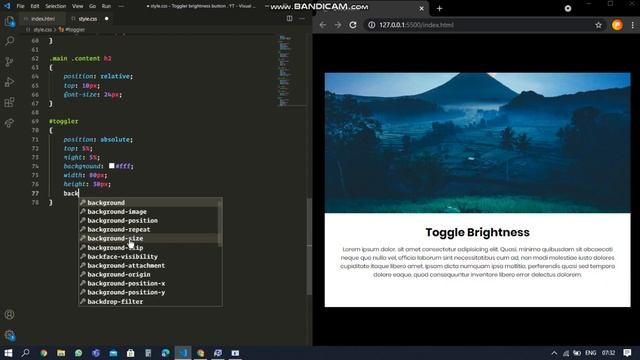This screenshot has width=640, height=360.
Task: Open the Chrome three-dot menu
Action: coord(633,25)
